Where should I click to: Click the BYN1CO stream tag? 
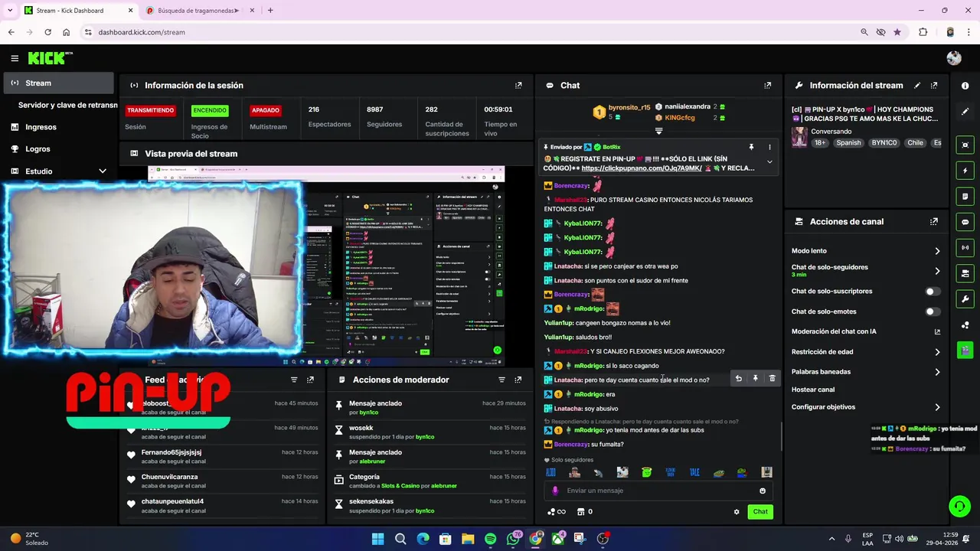(884, 143)
